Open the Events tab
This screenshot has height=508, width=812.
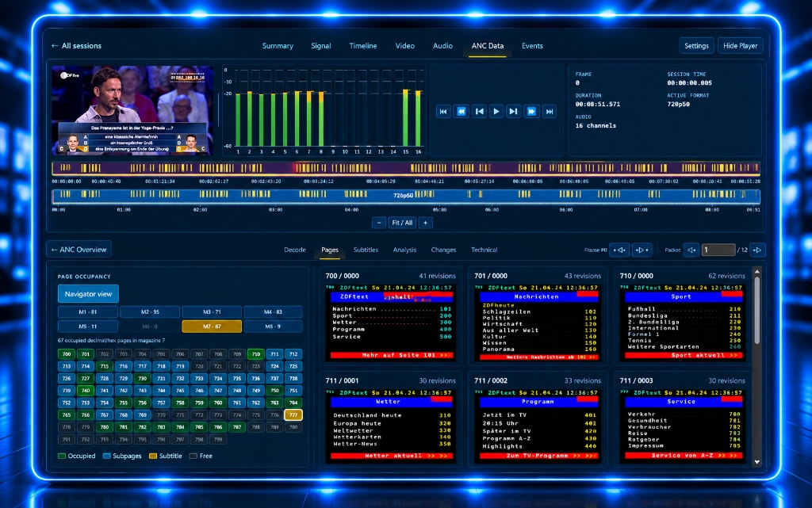pos(532,45)
